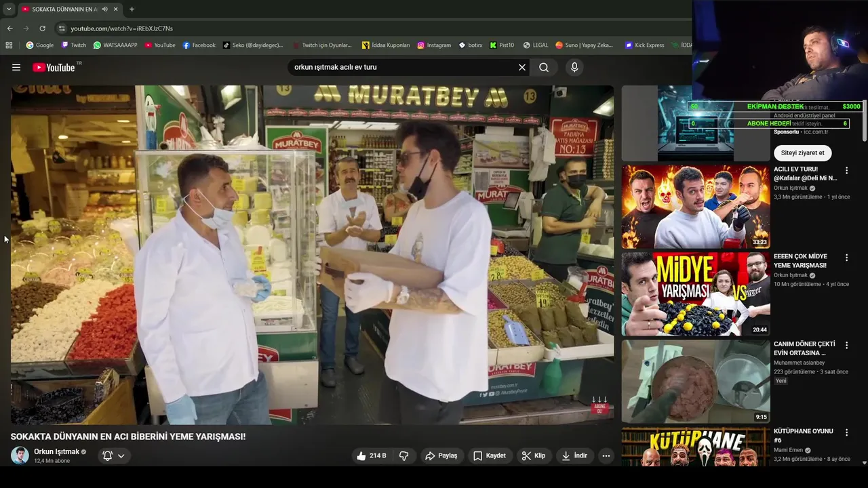
Task: Open options menu for ACILI EV TURU video
Action: 846,170
